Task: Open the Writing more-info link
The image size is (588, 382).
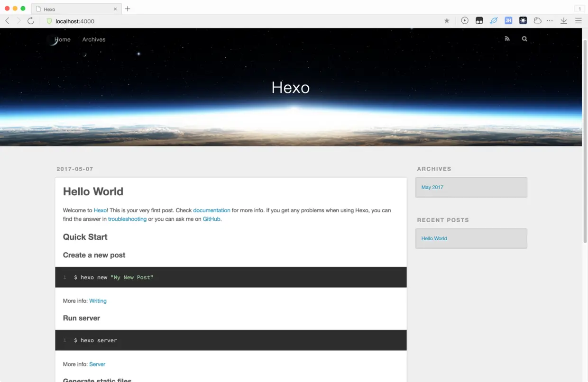Action: pos(98,301)
